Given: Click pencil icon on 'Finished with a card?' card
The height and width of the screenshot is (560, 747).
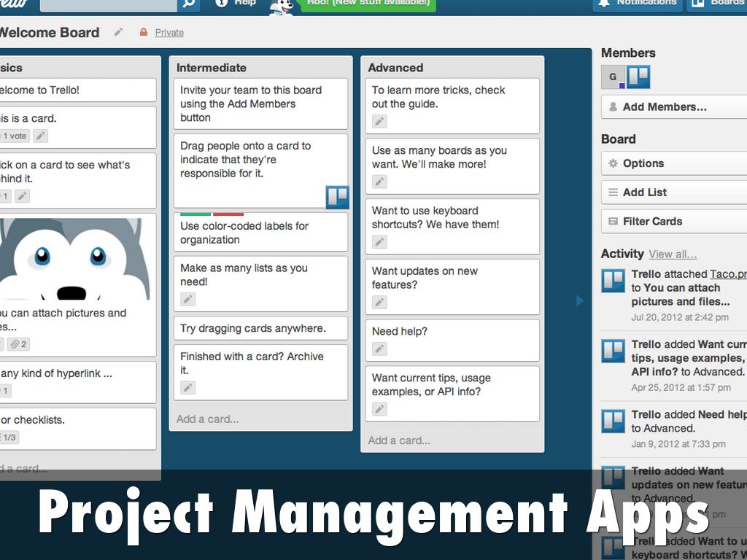Looking at the screenshot, I should (x=188, y=388).
